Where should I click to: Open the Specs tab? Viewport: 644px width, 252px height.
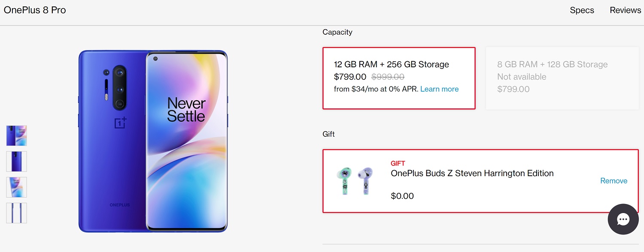582,10
